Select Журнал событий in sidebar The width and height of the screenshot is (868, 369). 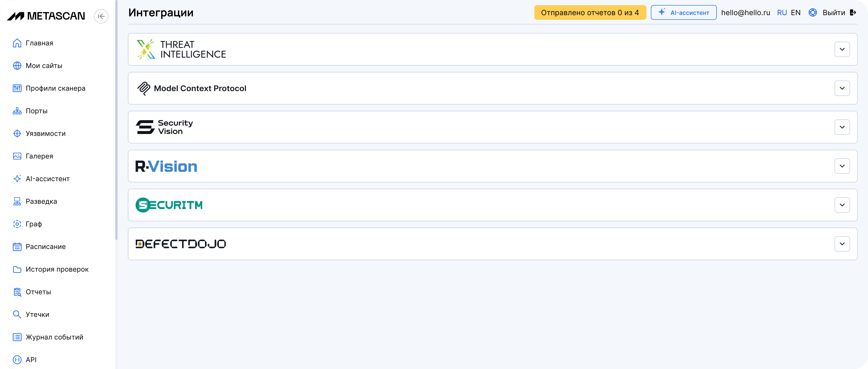[54, 337]
